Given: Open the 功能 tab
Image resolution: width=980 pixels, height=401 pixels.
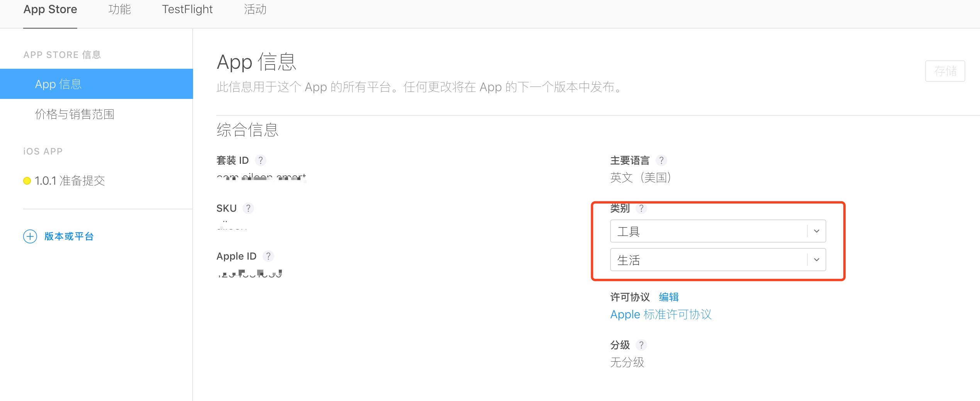Looking at the screenshot, I should [120, 9].
